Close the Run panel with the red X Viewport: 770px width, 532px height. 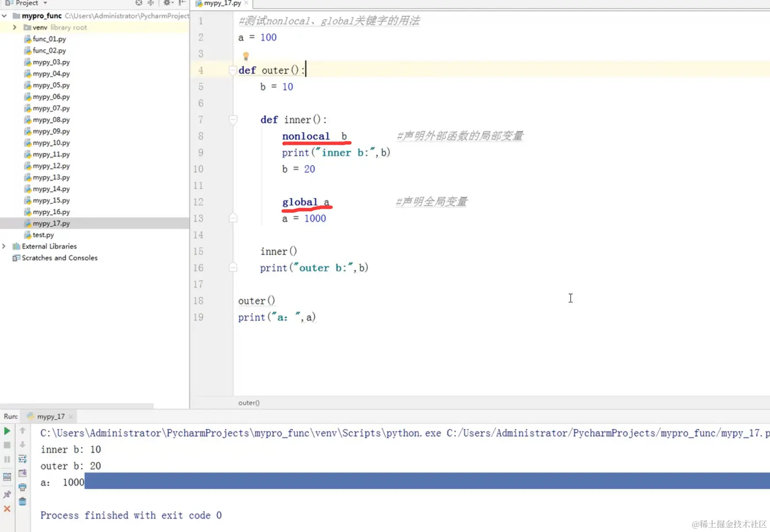click(7, 509)
